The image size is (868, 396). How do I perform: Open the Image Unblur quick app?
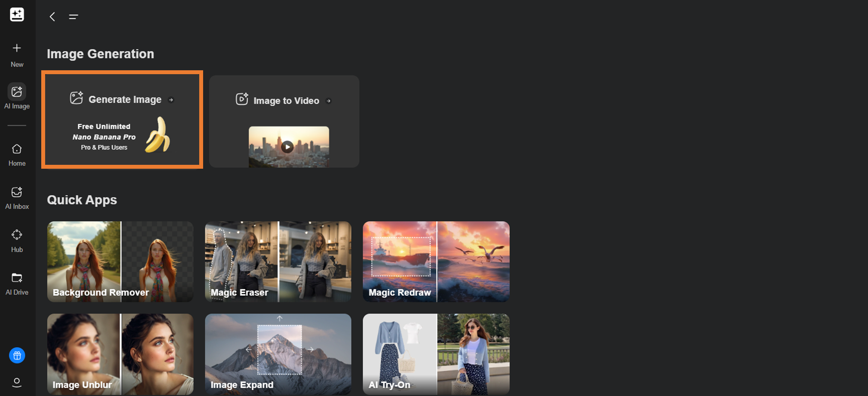pyautogui.click(x=120, y=354)
